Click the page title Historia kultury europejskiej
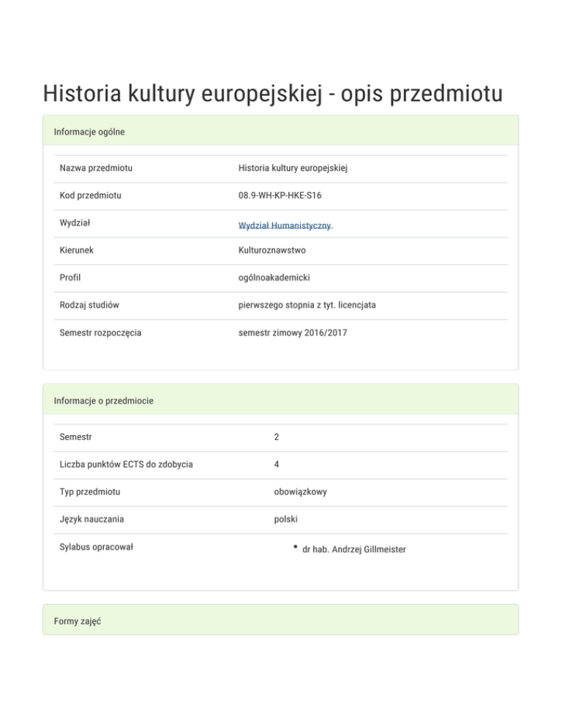 (x=272, y=94)
